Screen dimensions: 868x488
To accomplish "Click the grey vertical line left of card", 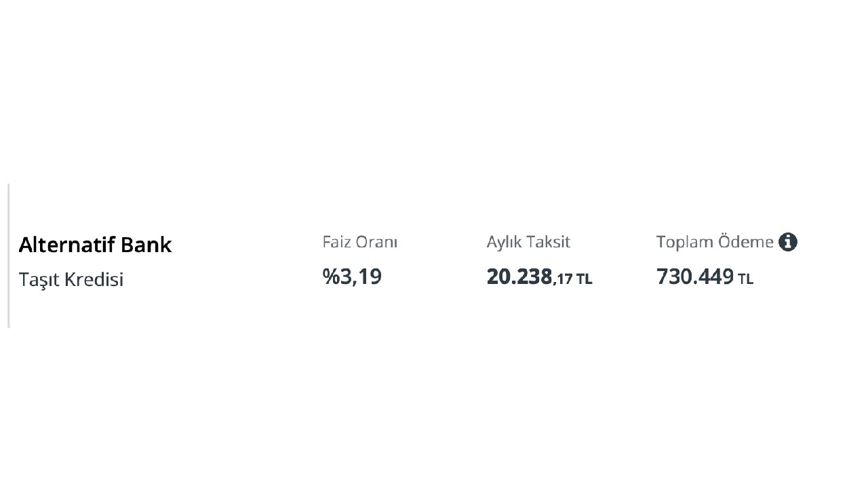I will coord(9,256).
